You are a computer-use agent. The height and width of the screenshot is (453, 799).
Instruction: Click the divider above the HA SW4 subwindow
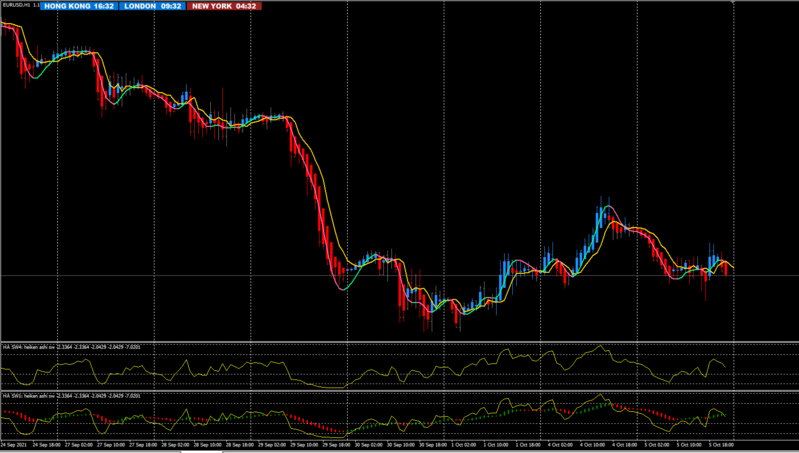point(400,341)
